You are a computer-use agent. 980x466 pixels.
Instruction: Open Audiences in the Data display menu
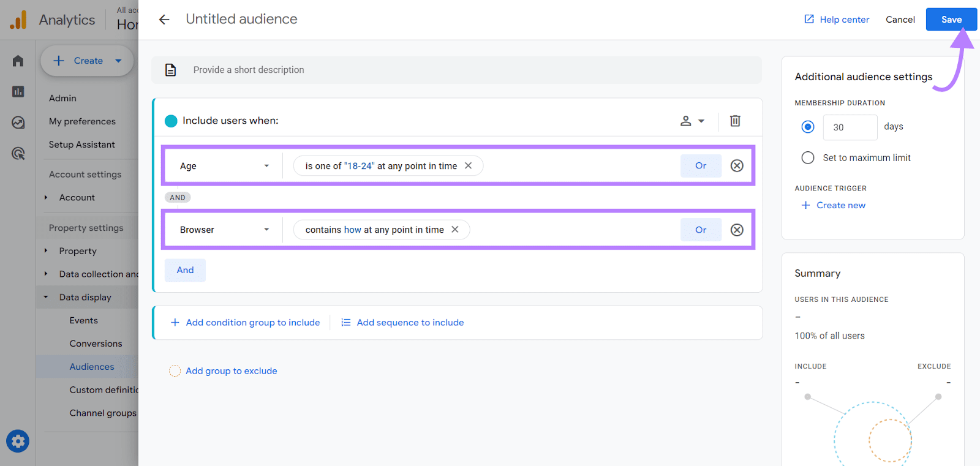pos(92,367)
